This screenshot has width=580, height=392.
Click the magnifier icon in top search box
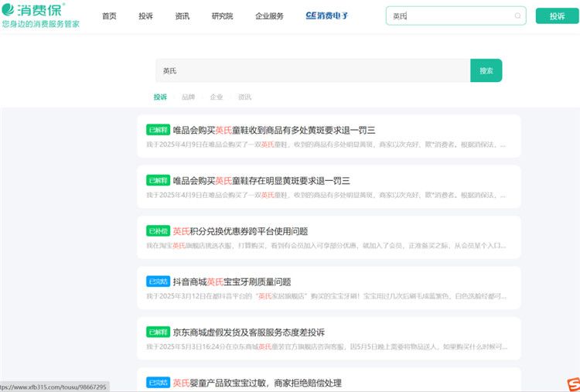(x=517, y=15)
